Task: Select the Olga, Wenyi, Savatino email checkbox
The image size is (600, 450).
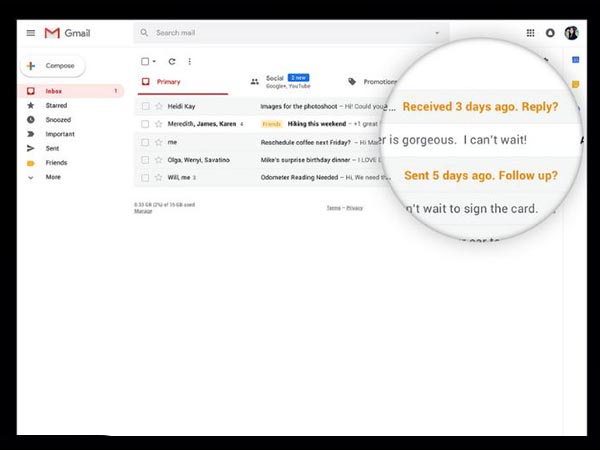Action: click(145, 160)
